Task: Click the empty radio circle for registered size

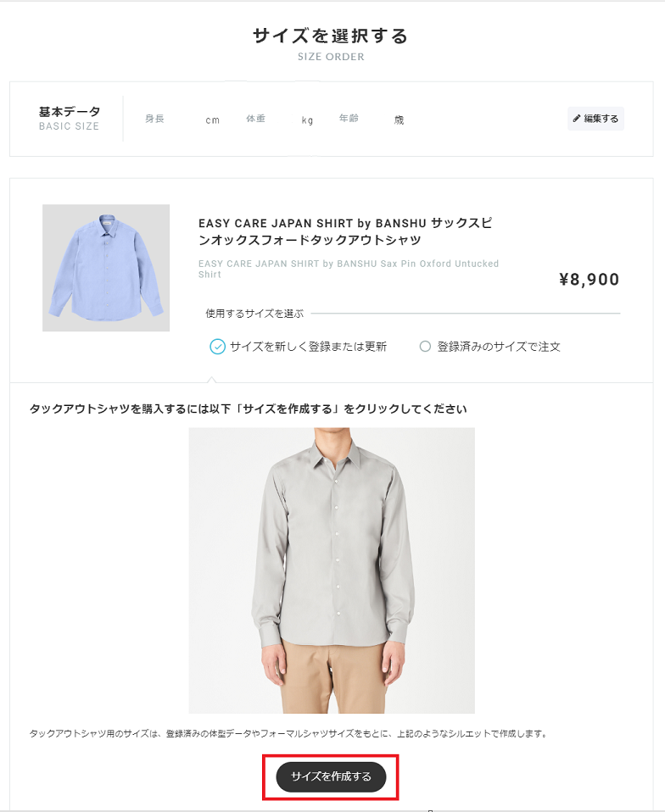Action: [425, 347]
